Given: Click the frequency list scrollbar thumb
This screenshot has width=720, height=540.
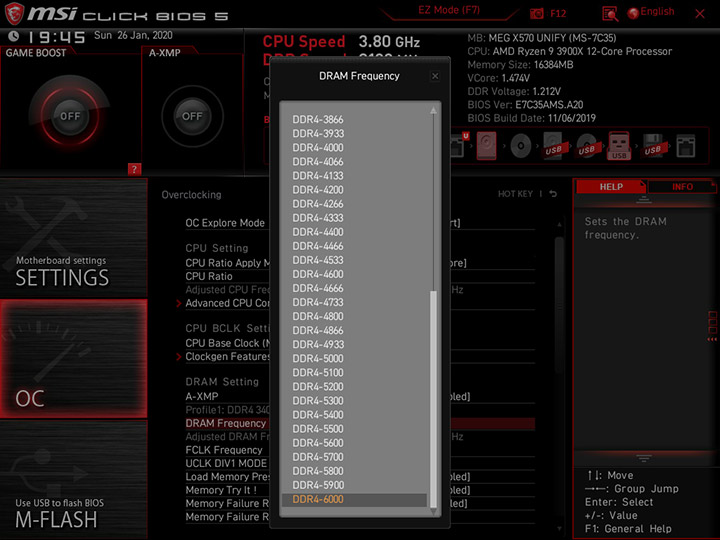Looking at the screenshot, I should [433, 399].
